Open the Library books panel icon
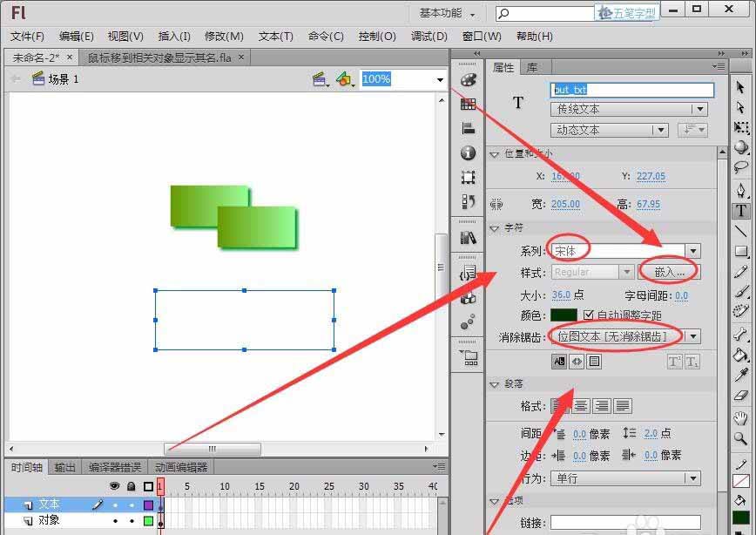 tap(469, 237)
